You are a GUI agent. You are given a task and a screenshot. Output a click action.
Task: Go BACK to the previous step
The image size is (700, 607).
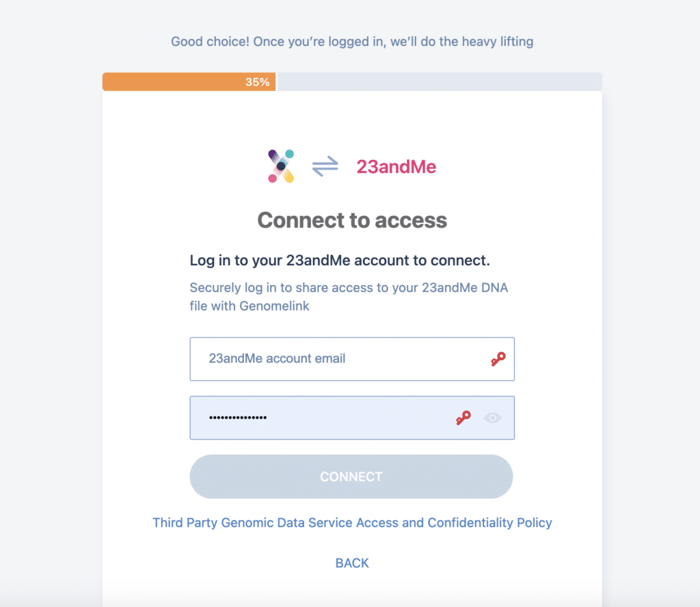click(352, 563)
